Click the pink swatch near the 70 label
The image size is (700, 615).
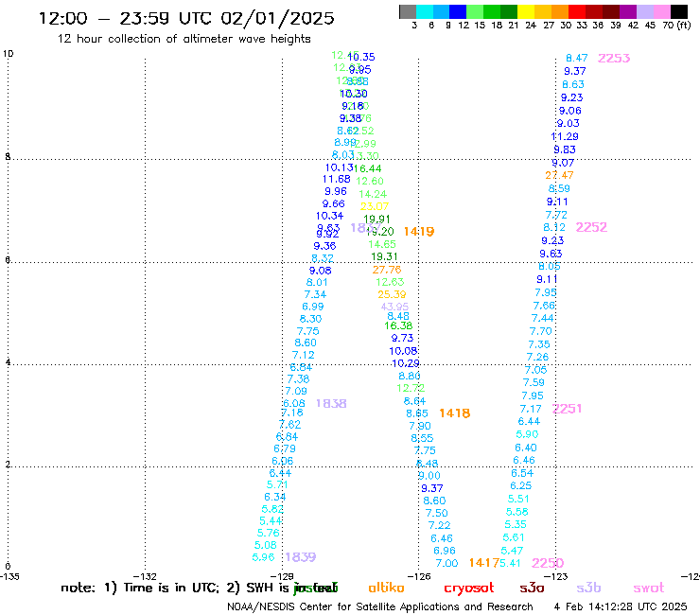(x=661, y=11)
